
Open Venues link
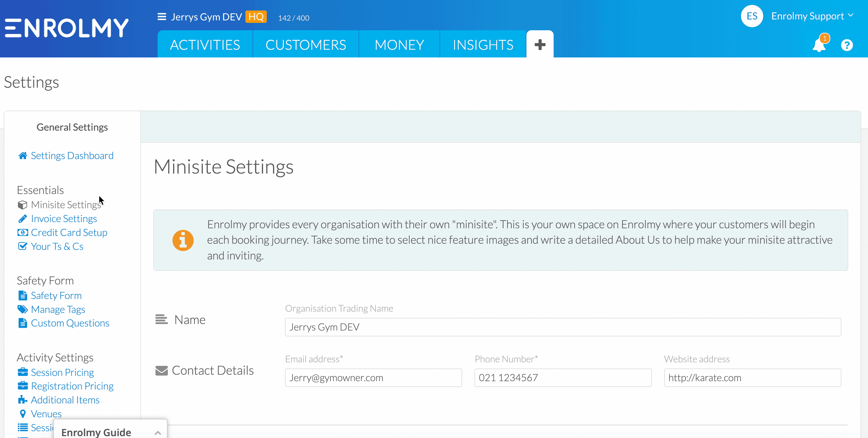tap(46, 414)
